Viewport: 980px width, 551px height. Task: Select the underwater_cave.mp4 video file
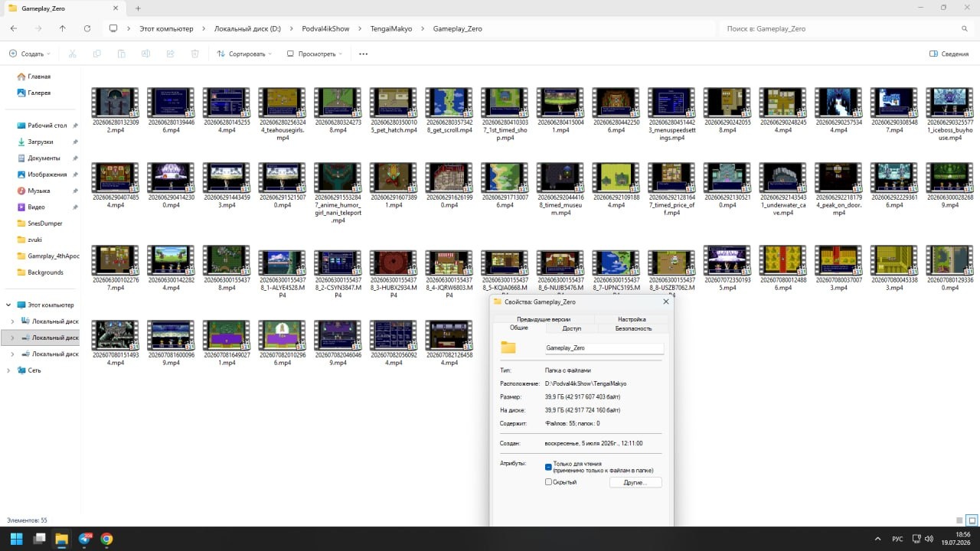coord(784,189)
